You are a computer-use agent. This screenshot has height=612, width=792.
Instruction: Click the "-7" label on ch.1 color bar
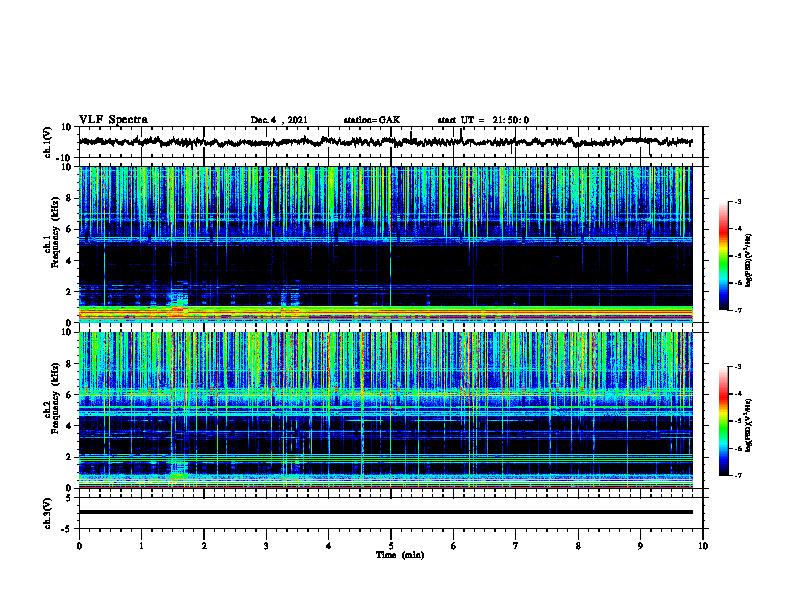tap(738, 310)
